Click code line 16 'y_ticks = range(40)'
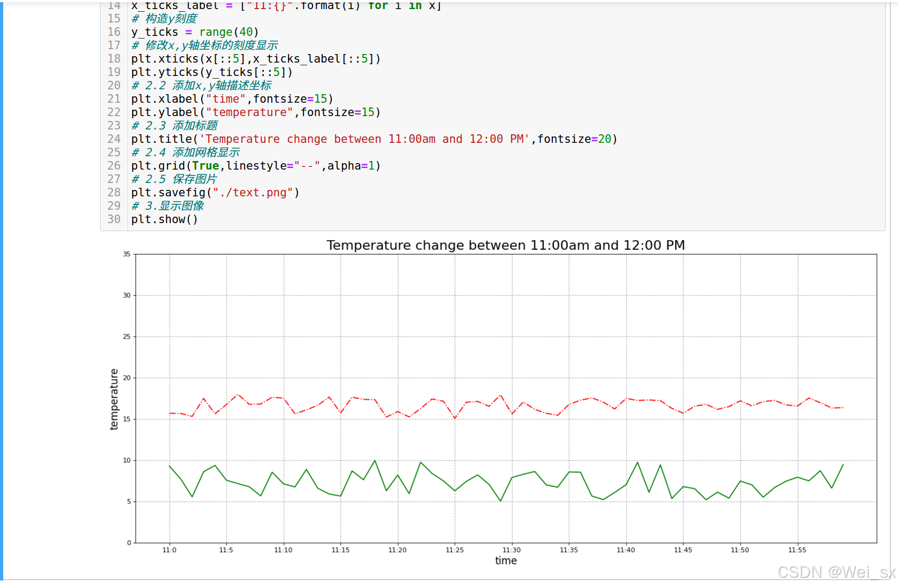This screenshot has height=588, width=898. click(x=195, y=32)
